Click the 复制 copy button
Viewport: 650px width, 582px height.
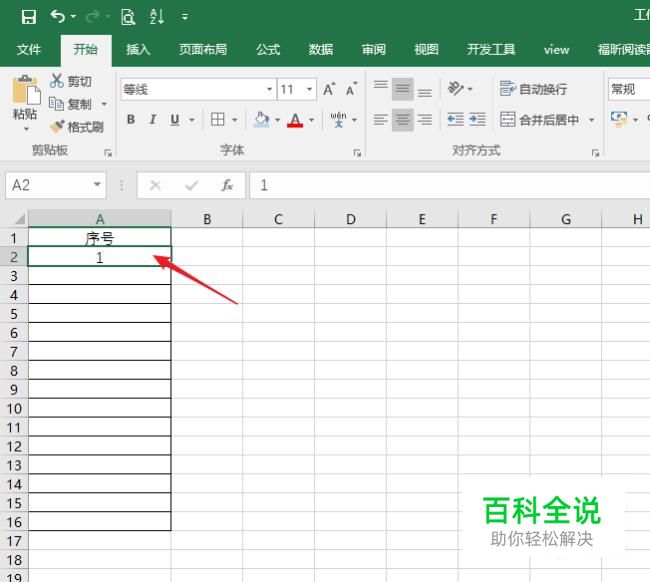point(70,104)
